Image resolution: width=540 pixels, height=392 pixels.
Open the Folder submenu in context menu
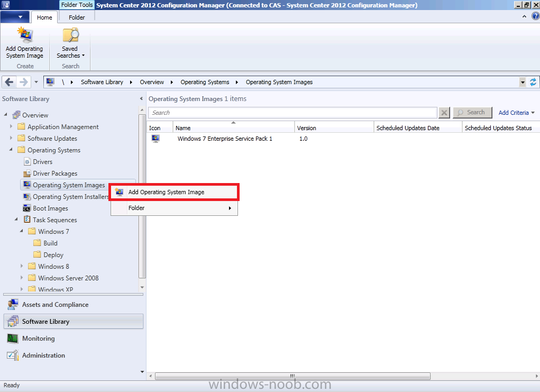(174, 208)
